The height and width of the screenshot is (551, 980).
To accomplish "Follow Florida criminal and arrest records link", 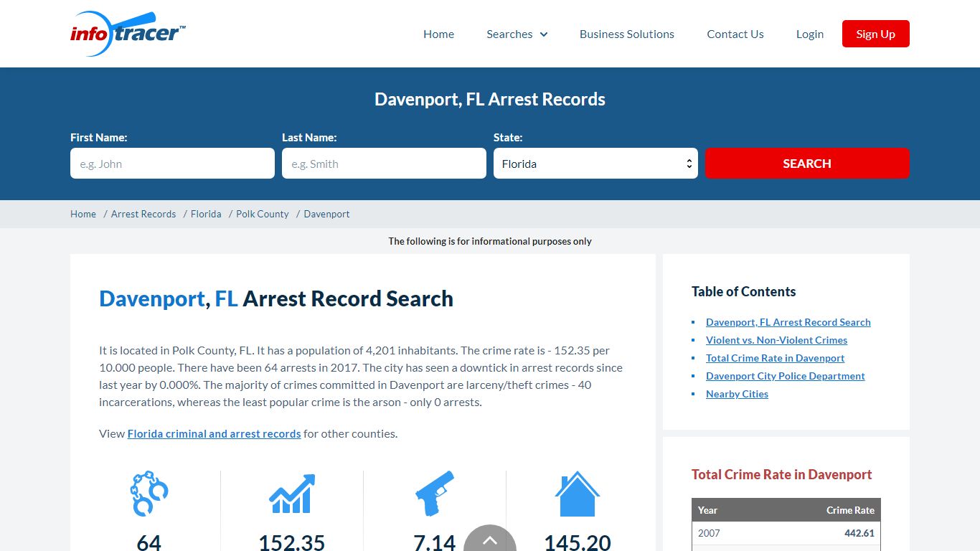I will 214,433.
